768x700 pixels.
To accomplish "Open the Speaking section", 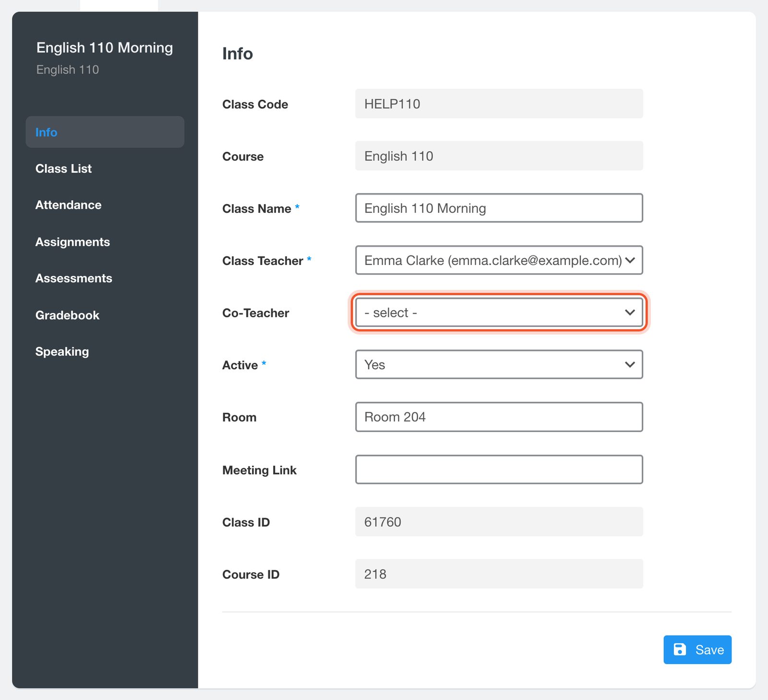I will (x=62, y=352).
